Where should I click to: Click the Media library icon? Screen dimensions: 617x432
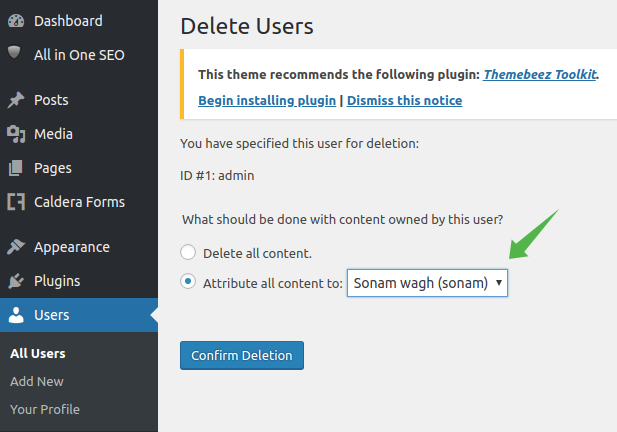[16, 134]
